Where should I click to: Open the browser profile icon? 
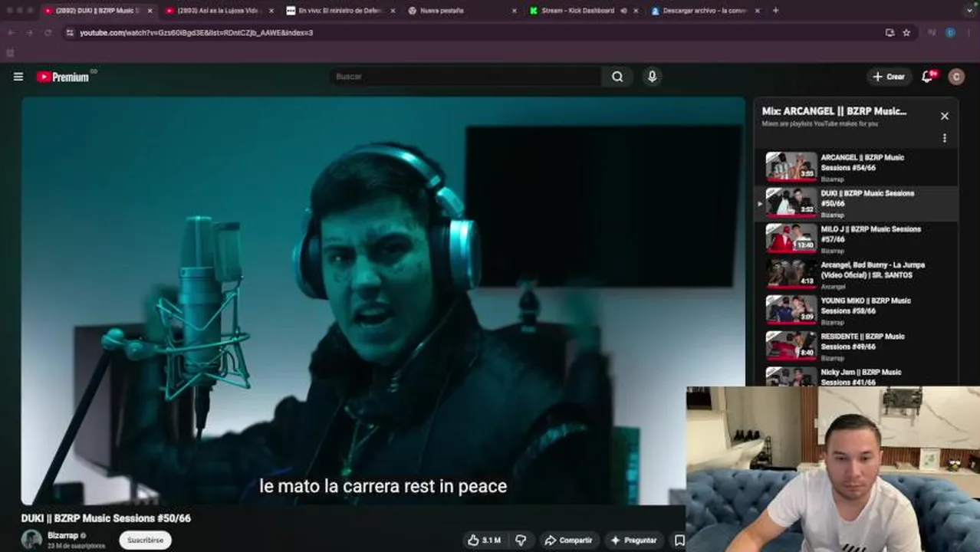950,33
